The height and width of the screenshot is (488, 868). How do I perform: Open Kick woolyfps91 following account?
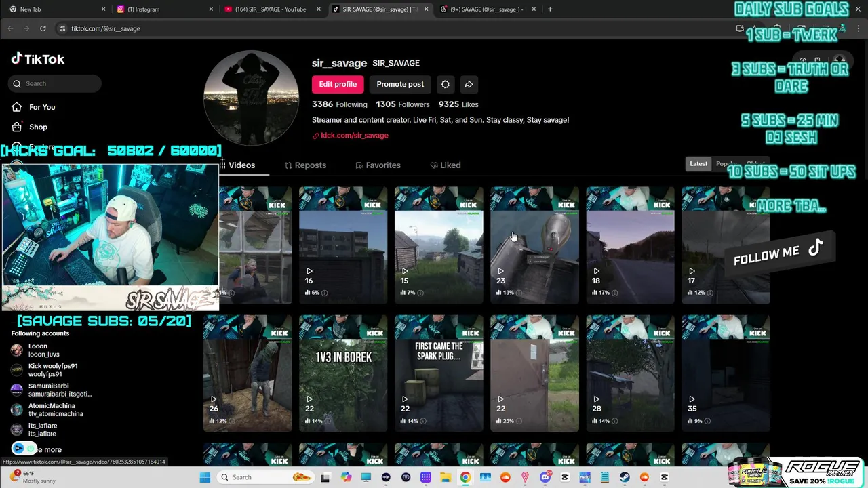point(45,370)
